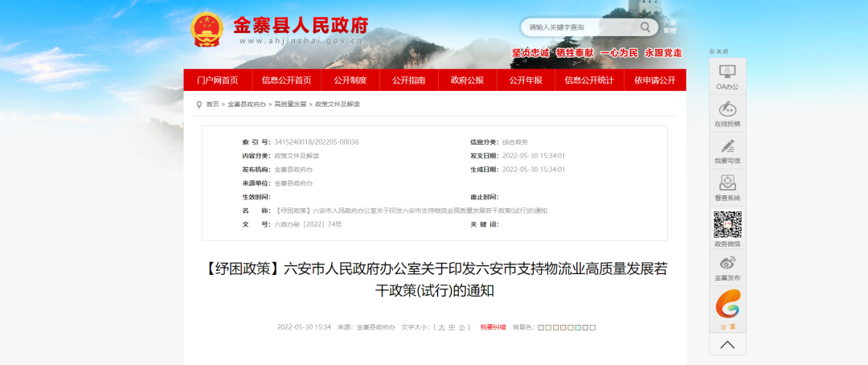Select first background color swatch
This screenshot has height=365, width=868.
tap(541, 327)
